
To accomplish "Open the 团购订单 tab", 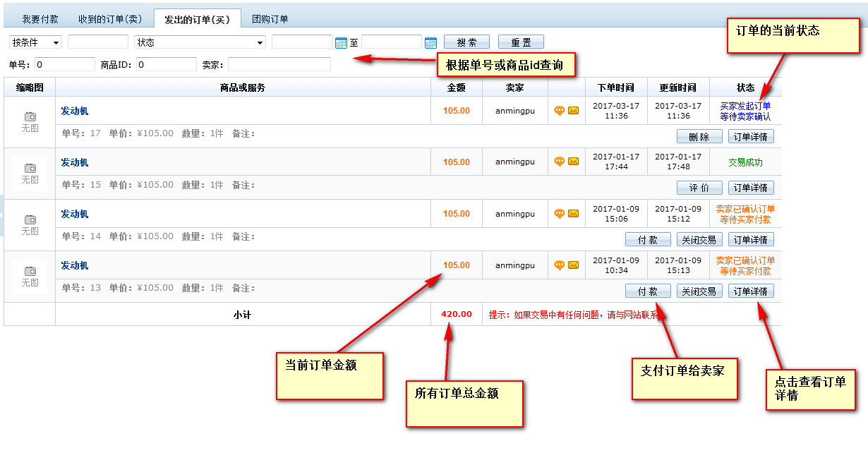I will (x=270, y=19).
